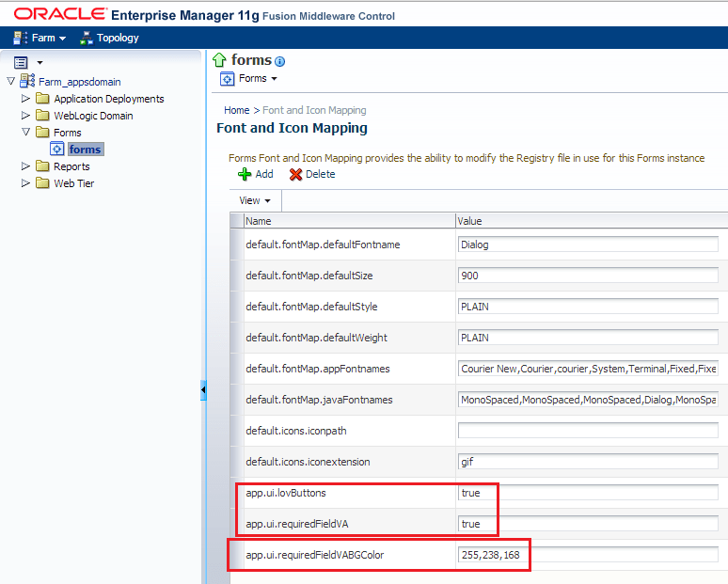Screen dimensions: 728x584
Task: Click the Application Deployments folder icon
Action: (42, 99)
